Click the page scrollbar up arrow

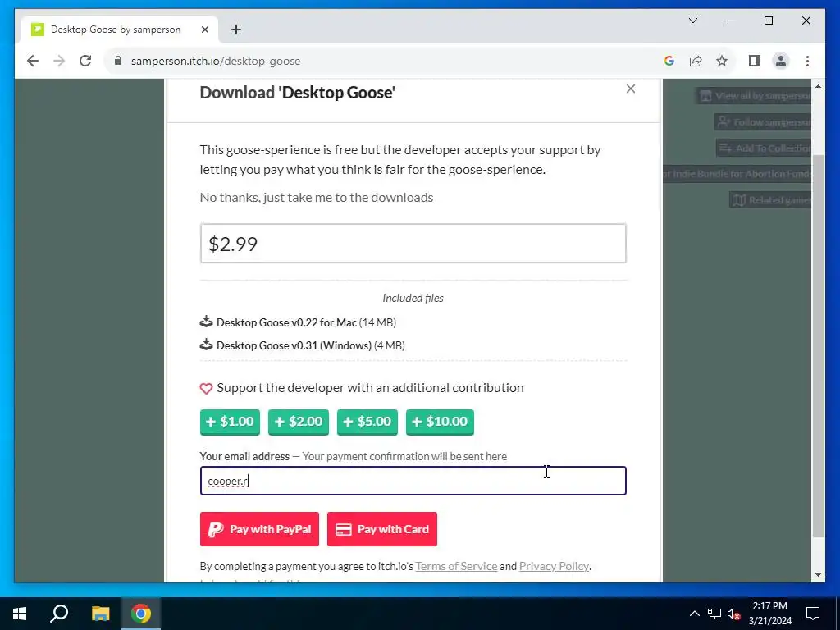point(818,86)
